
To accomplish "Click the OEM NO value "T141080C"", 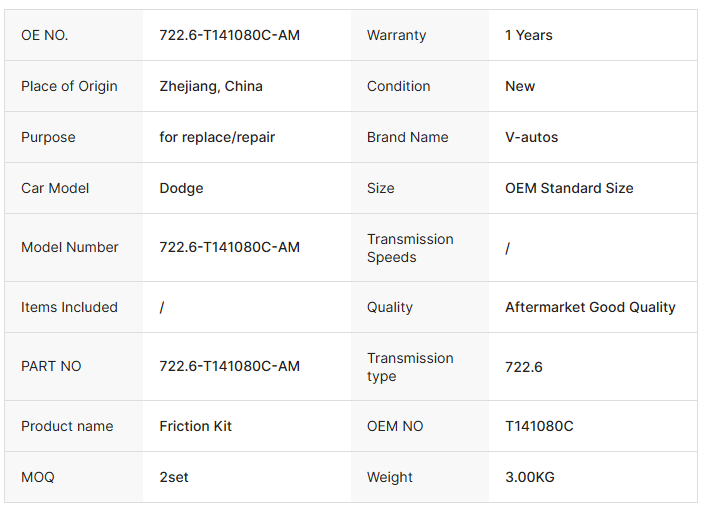I will [x=539, y=426].
